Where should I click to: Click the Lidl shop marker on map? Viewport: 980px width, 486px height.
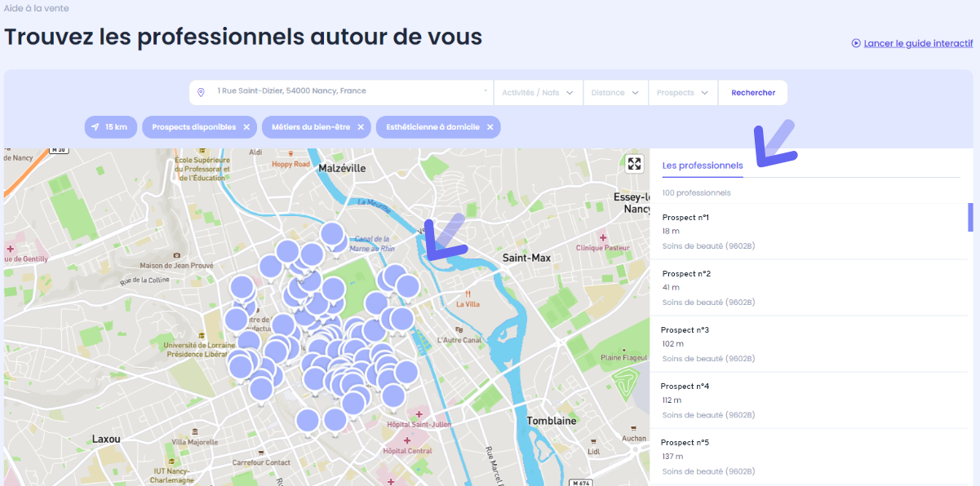point(593,440)
